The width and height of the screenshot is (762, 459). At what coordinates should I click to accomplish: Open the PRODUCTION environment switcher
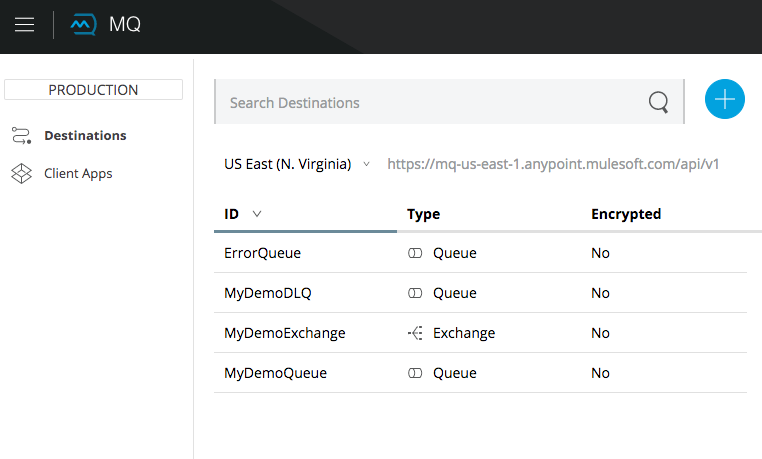tap(93, 90)
